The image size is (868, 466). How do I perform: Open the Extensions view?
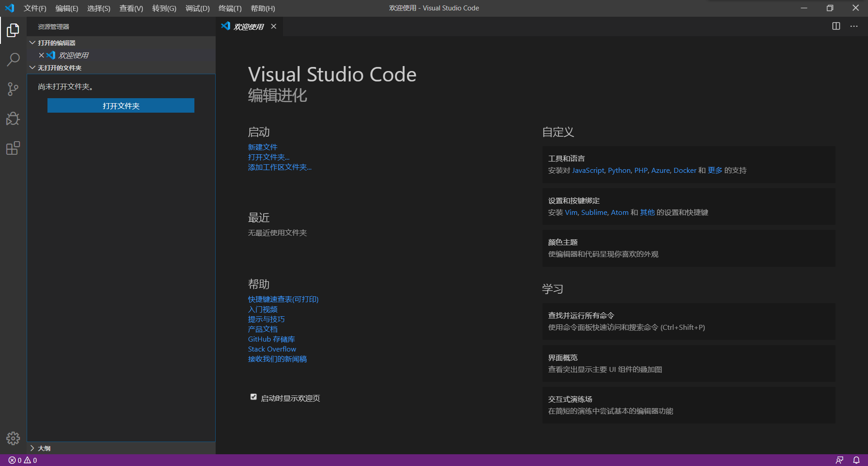(13, 148)
